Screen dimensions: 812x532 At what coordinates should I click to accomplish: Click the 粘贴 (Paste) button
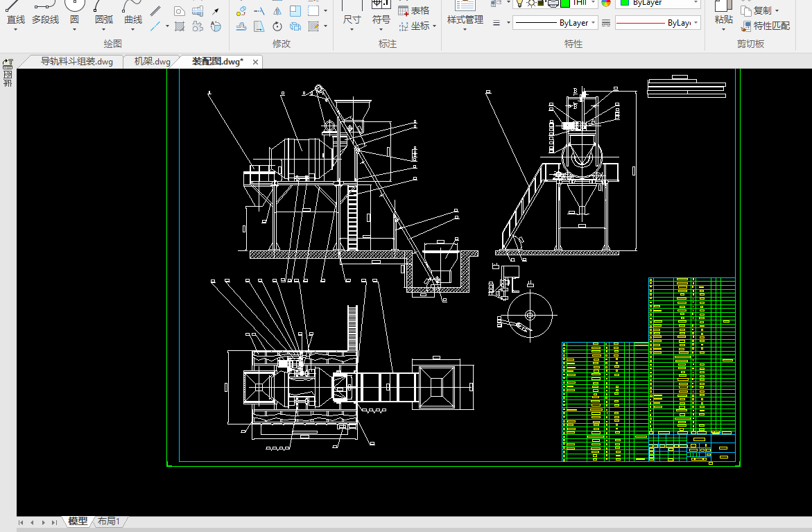click(723, 19)
